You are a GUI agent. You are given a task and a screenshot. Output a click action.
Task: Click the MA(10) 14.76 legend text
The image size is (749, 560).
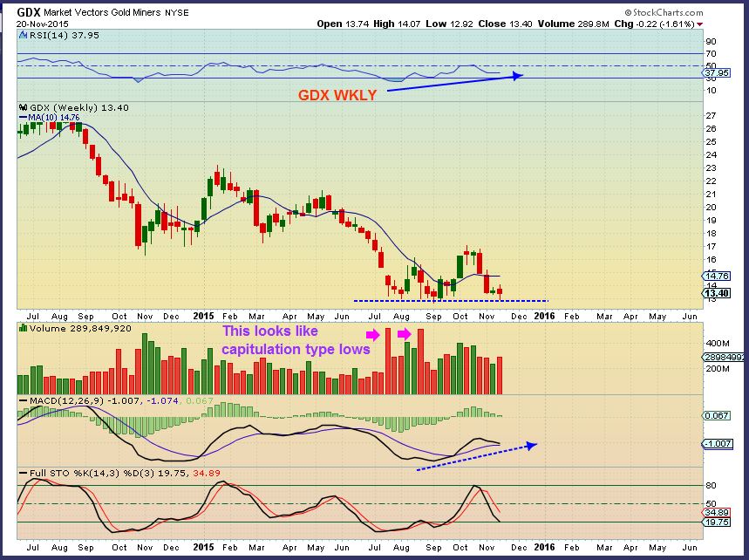(x=53, y=118)
